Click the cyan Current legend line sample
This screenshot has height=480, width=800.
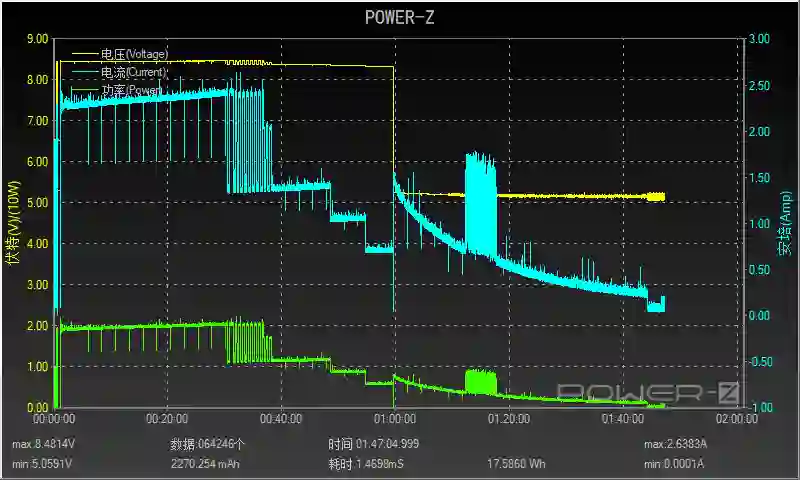84,72
